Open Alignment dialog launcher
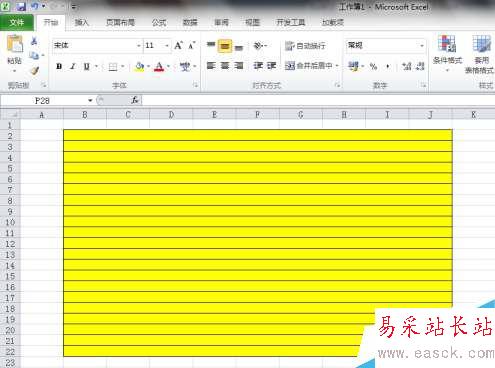The height and width of the screenshot is (368, 495). point(337,85)
